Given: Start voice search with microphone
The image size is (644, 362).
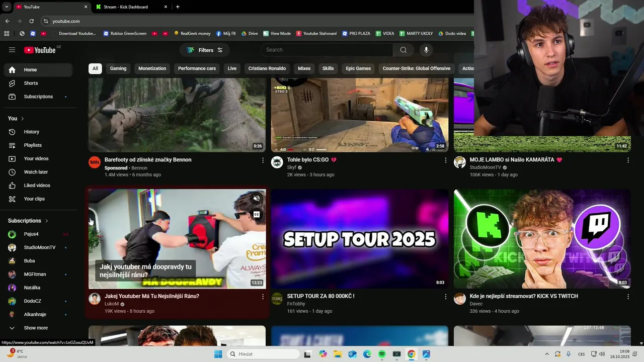Looking at the screenshot, I should pos(426,50).
